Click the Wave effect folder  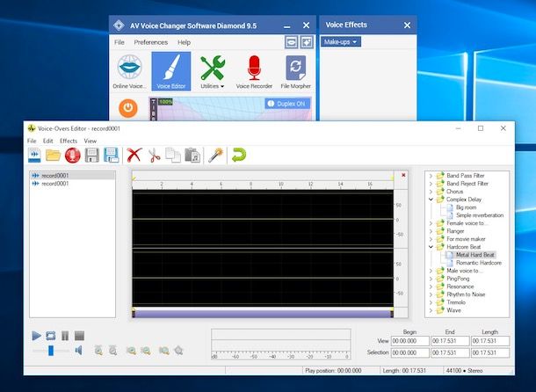tap(453, 310)
